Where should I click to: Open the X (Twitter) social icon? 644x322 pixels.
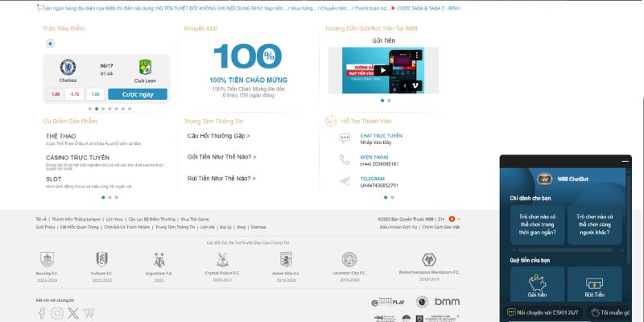tap(72, 313)
